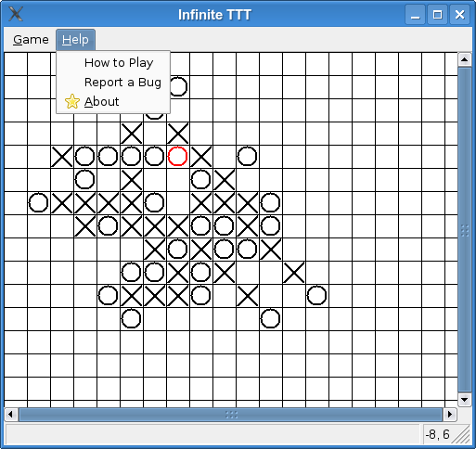Click the yellow star About icon
Screen dimensions: 476x449
coord(72,101)
